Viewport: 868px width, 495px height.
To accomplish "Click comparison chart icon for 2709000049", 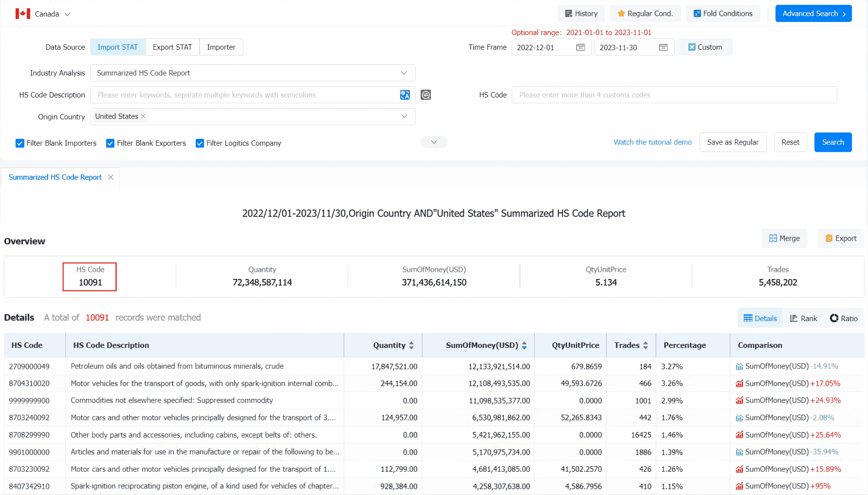I will click(739, 366).
